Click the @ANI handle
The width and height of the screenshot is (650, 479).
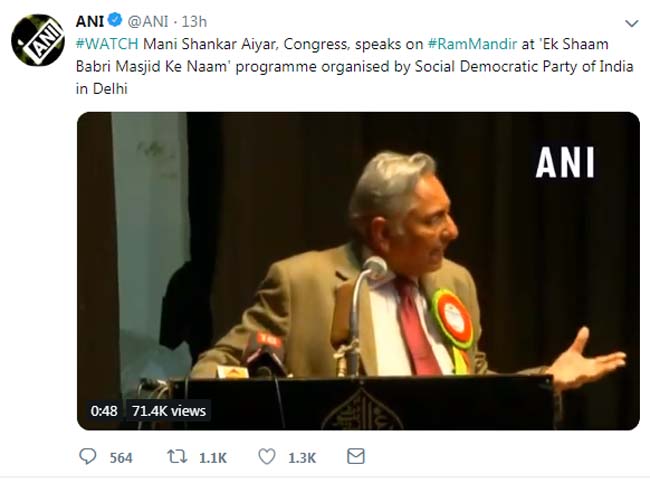(150, 21)
